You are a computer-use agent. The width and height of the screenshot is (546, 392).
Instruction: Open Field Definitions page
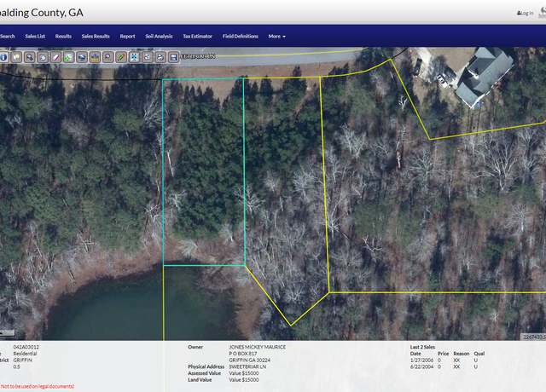(x=241, y=36)
